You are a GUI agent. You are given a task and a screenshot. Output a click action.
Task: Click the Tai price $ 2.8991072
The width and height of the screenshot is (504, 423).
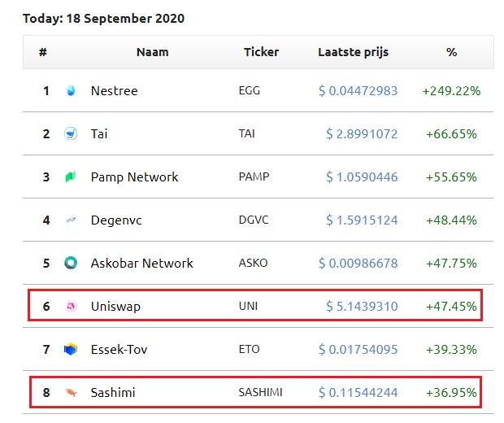point(362,134)
